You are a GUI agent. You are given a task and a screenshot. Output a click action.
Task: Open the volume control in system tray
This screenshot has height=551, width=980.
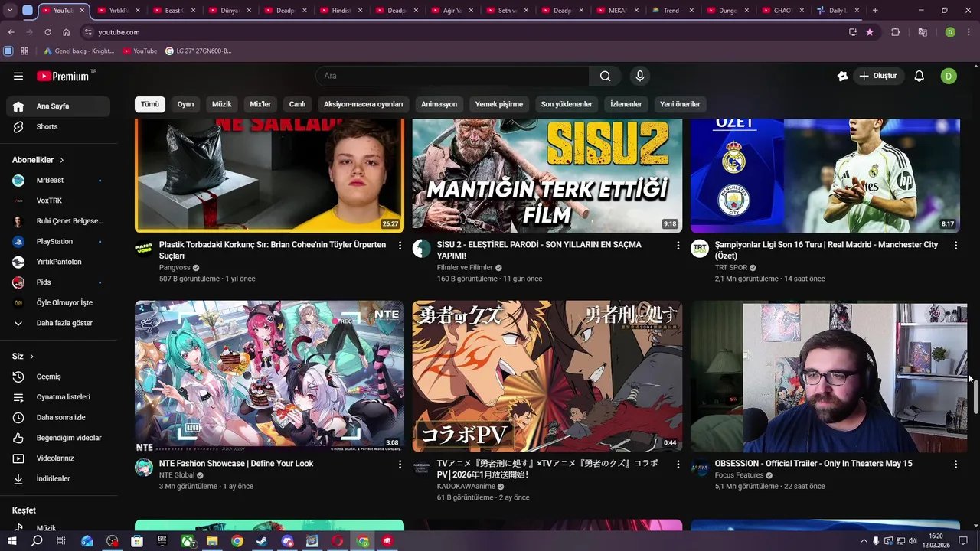pos(913,541)
